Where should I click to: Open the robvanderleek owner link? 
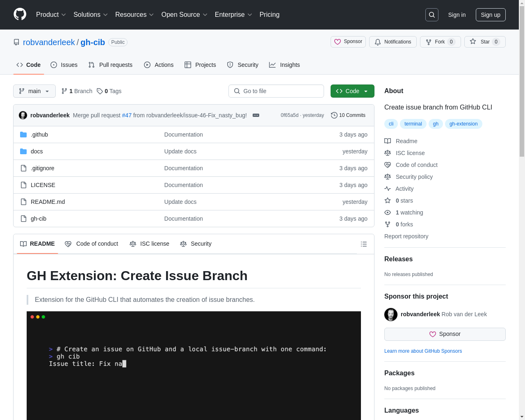pyautogui.click(x=49, y=42)
